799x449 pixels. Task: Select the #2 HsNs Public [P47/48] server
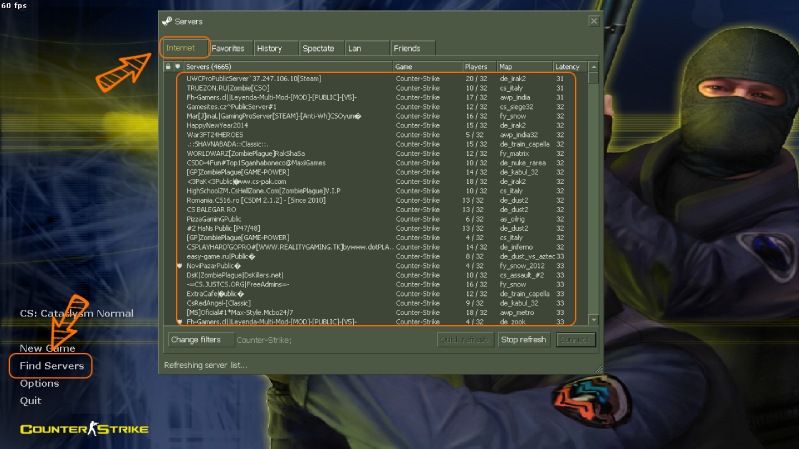tap(376, 228)
